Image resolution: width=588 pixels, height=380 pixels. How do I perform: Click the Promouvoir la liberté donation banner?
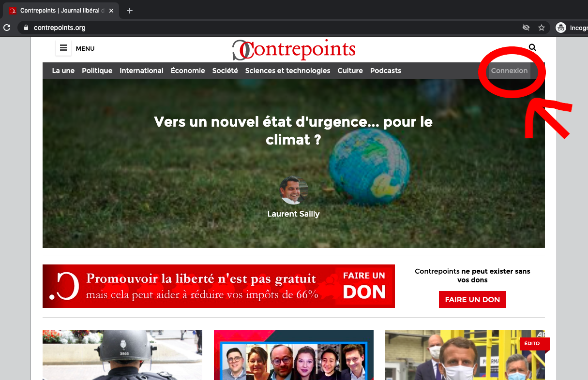point(219,286)
